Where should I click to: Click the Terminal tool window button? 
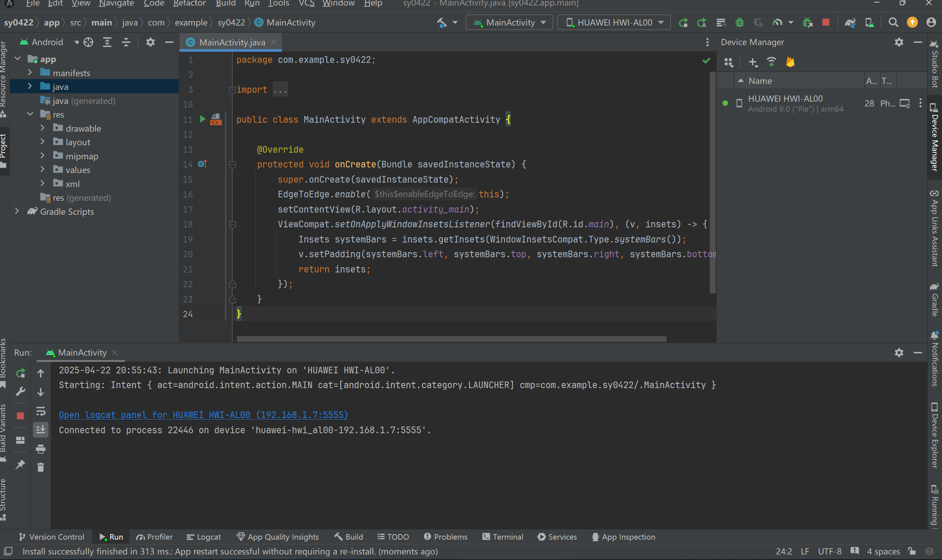(x=503, y=537)
